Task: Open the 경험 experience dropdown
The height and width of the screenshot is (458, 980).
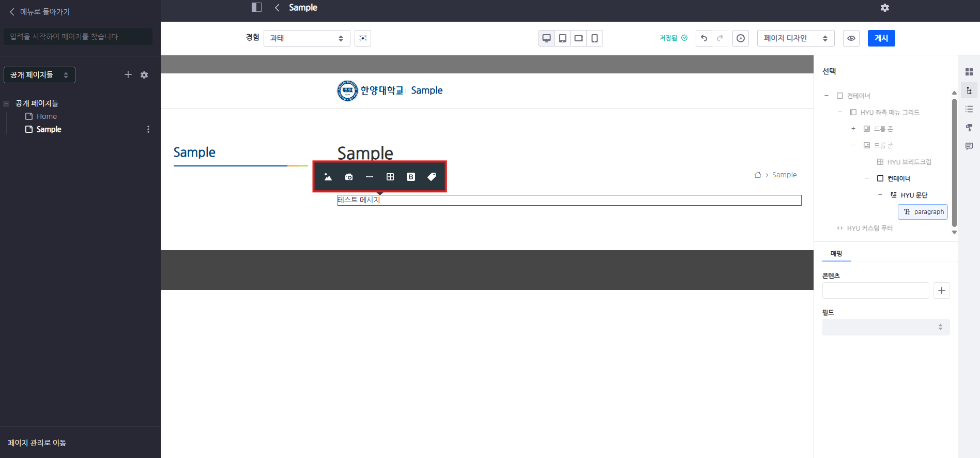Action: (x=307, y=38)
